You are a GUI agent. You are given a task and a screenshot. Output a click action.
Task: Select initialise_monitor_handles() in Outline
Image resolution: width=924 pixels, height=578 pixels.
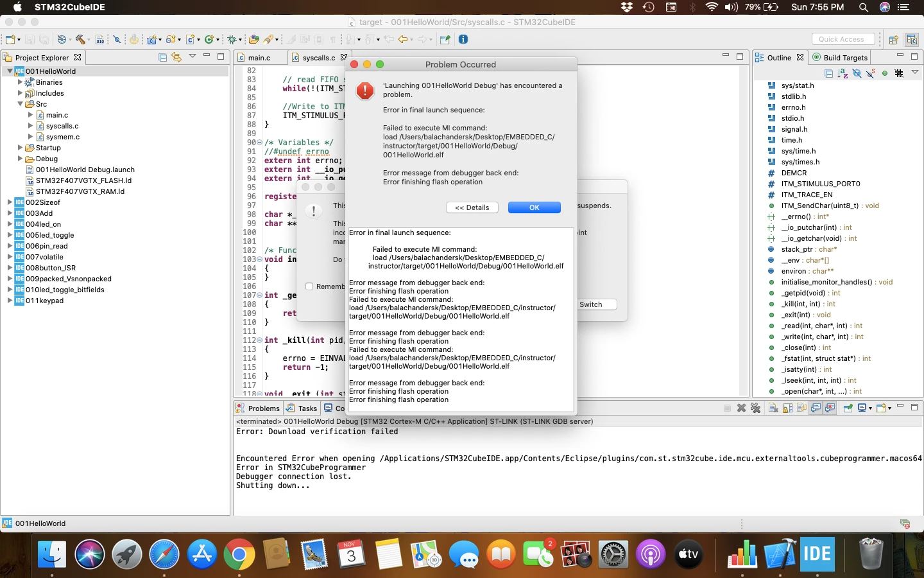[830, 282]
